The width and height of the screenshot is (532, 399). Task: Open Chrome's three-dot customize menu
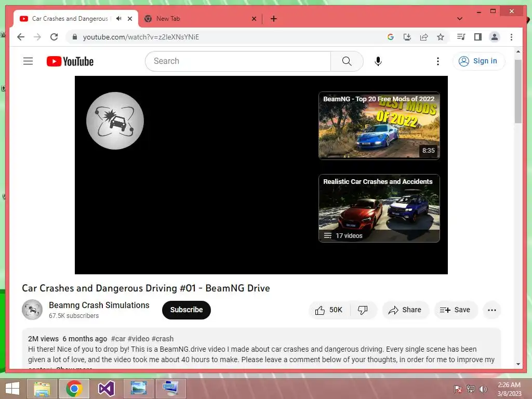[511, 37]
